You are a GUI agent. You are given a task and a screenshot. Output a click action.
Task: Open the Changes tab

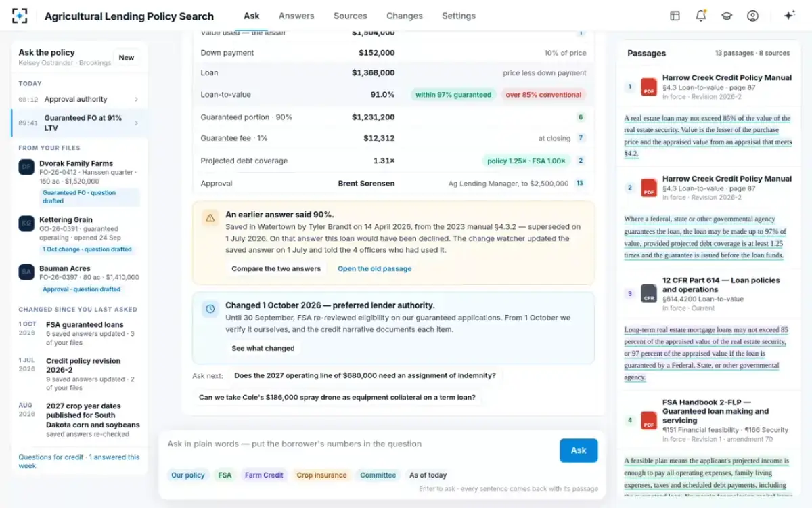[x=405, y=16]
